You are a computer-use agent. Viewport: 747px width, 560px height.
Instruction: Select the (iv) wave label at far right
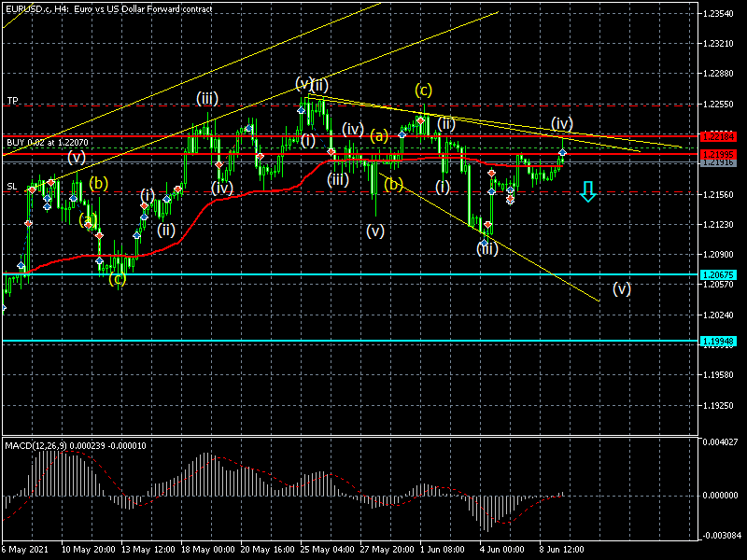tap(561, 123)
